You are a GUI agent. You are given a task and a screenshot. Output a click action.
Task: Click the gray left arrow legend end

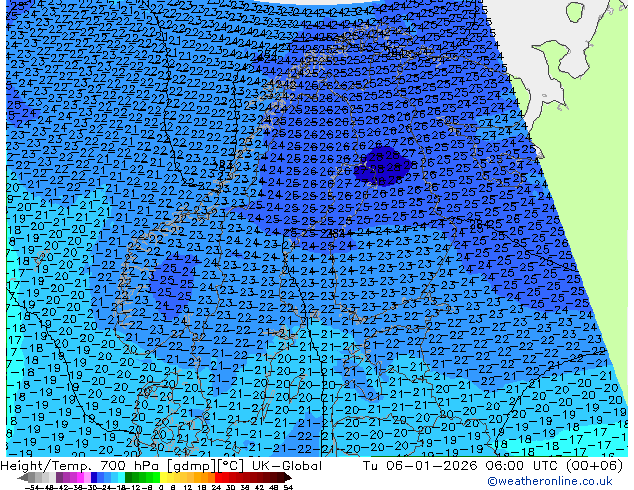pyautogui.click(x=23, y=478)
